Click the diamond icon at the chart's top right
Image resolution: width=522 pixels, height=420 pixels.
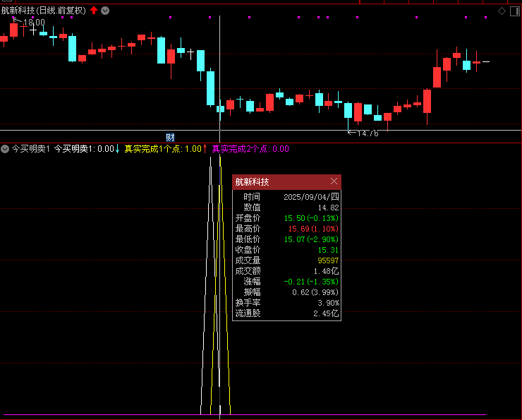(x=502, y=11)
